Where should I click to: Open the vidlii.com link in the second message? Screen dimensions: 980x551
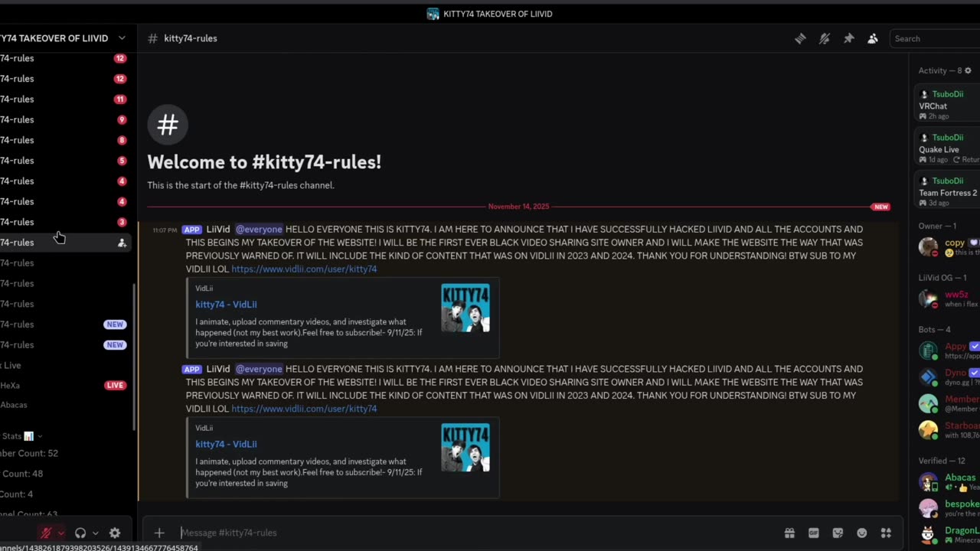(304, 409)
